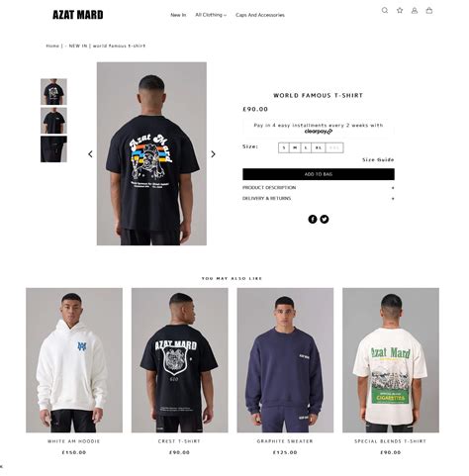Image resolution: width=469 pixels, height=476 pixels.
Task: Open the shopping bag icon
Action: coord(429,10)
